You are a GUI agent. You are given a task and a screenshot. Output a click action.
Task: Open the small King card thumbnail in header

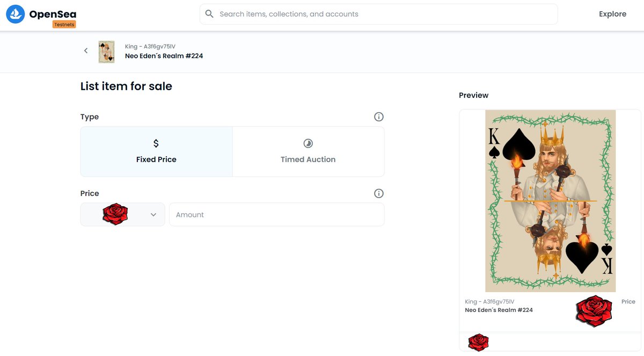106,52
